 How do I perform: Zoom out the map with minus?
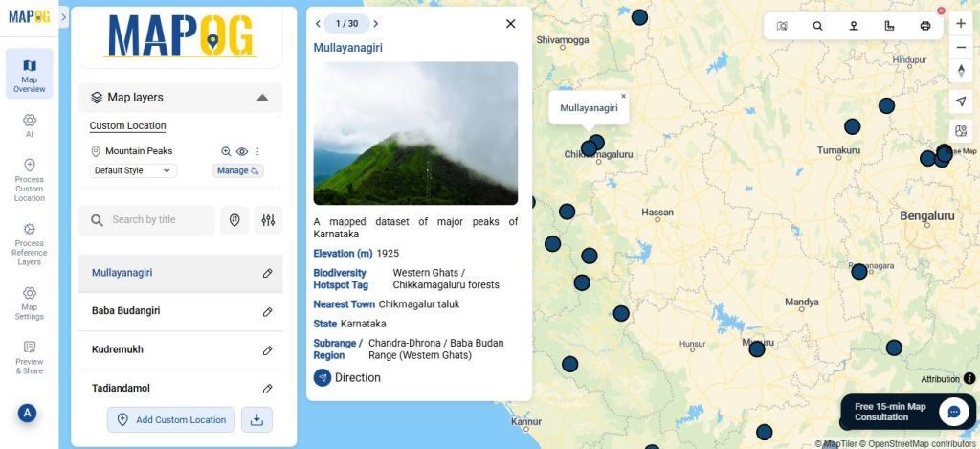pyautogui.click(x=961, y=48)
